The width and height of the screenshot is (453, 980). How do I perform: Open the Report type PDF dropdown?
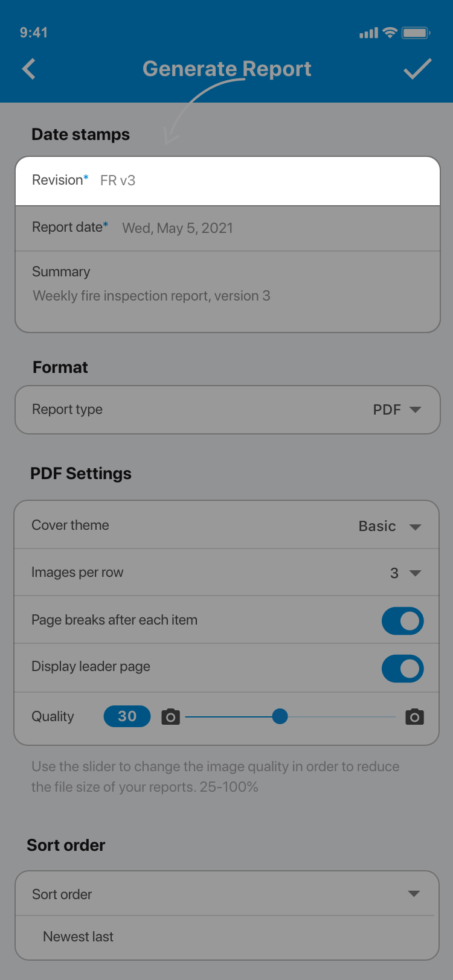397,410
